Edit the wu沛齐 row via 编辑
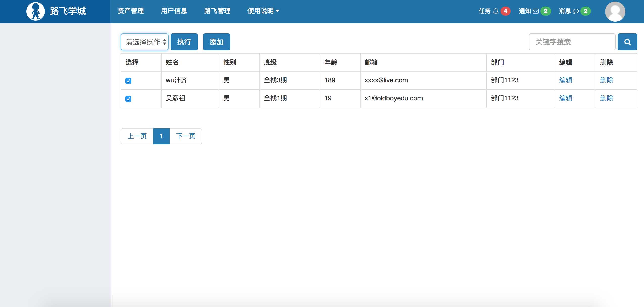Image resolution: width=644 pixels, height=307 pixels. coord(566,80)
